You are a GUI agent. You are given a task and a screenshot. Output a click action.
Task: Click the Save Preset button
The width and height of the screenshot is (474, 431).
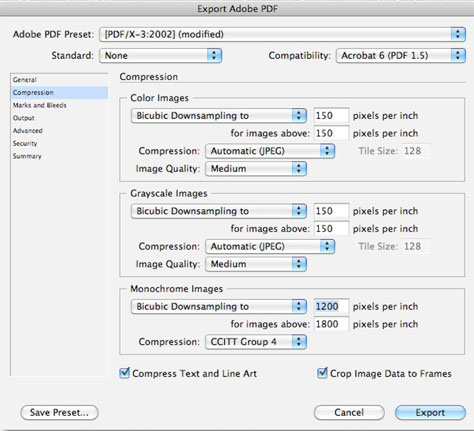point(59,413)
